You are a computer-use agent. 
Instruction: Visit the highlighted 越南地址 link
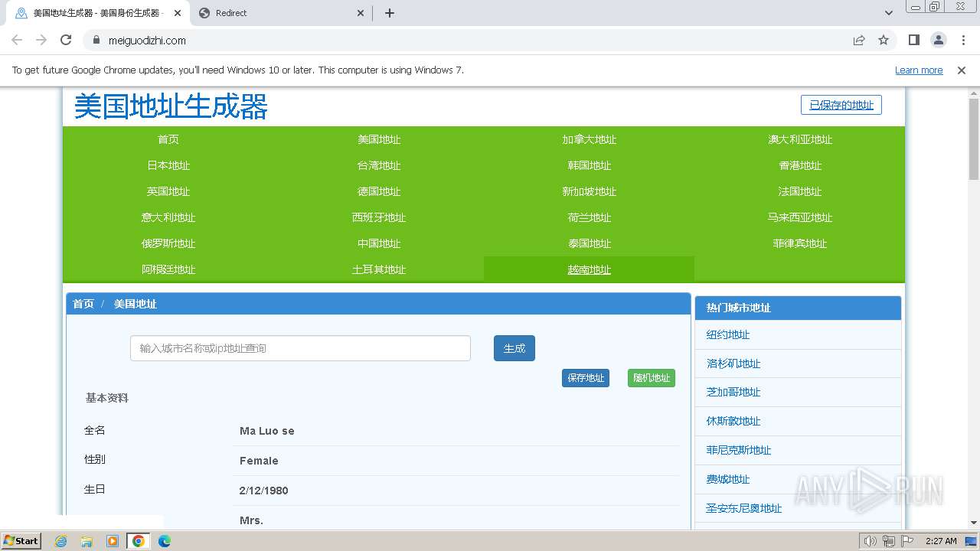[x=590, y=269]
